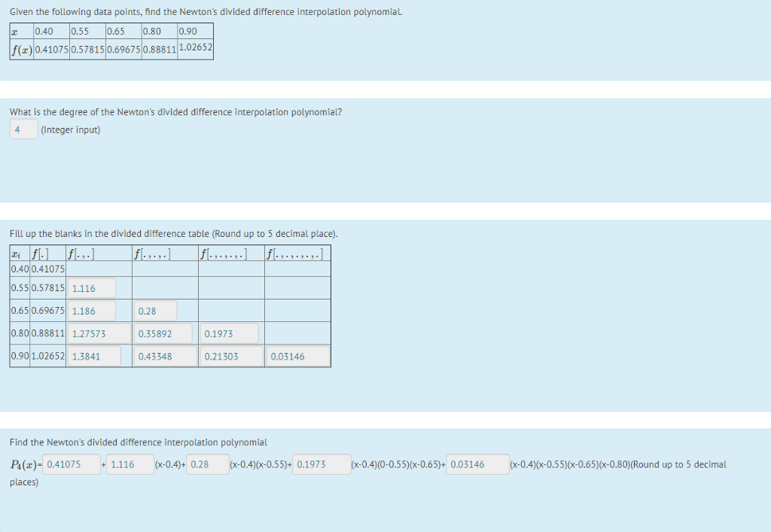
Task: Select the 0.28 field after (x-0.4)+
Action: [x=208, y=464]
